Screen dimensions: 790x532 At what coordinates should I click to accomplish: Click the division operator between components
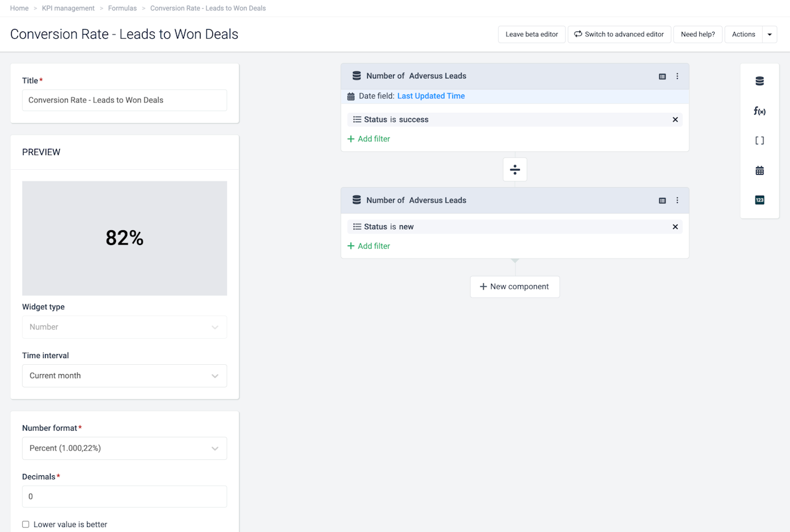[x=515, y=169]
